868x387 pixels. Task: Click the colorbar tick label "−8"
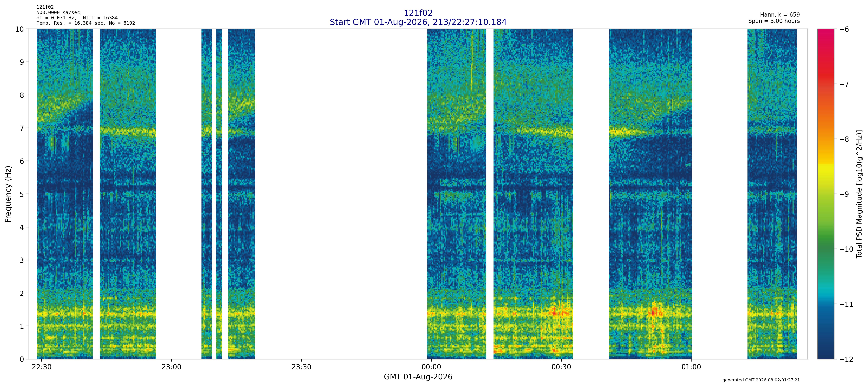click(844, 139)
